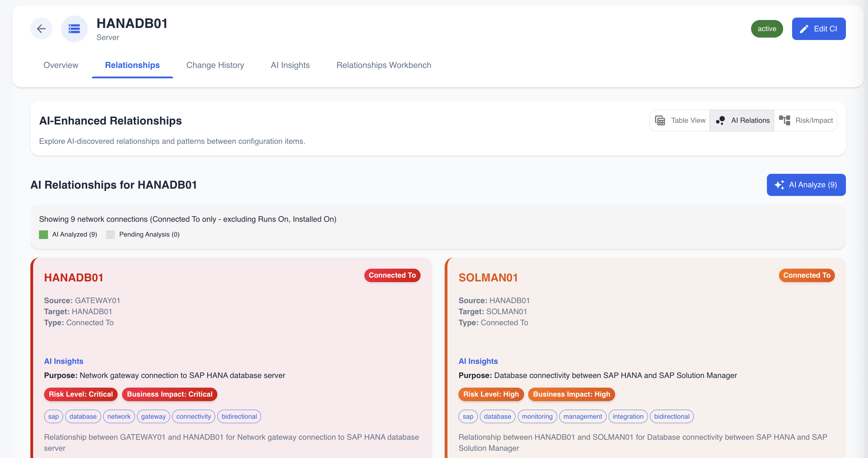
Task: Click the monitoring tag on SOLMAN01 card
Action: pos(537,416)
